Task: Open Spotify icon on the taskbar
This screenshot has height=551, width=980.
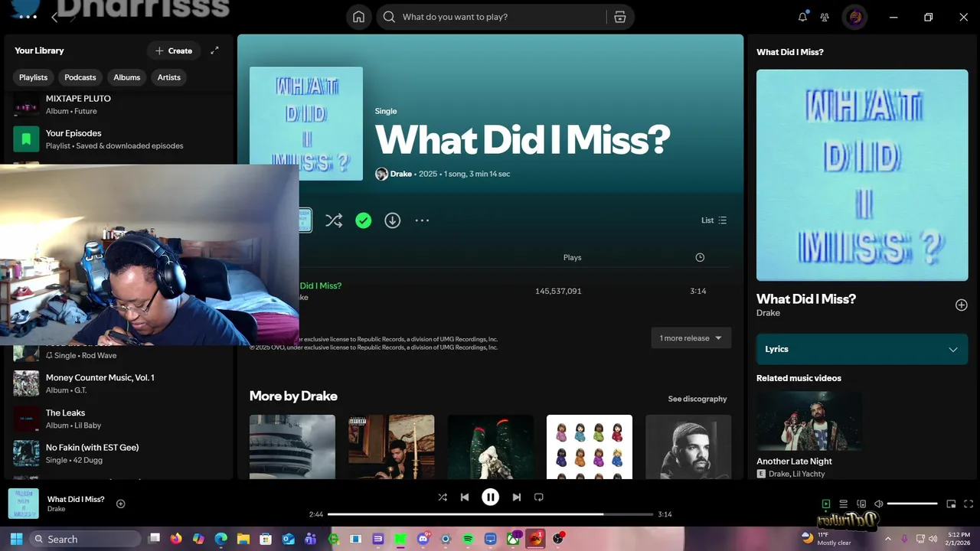Action: click(468, 539)
